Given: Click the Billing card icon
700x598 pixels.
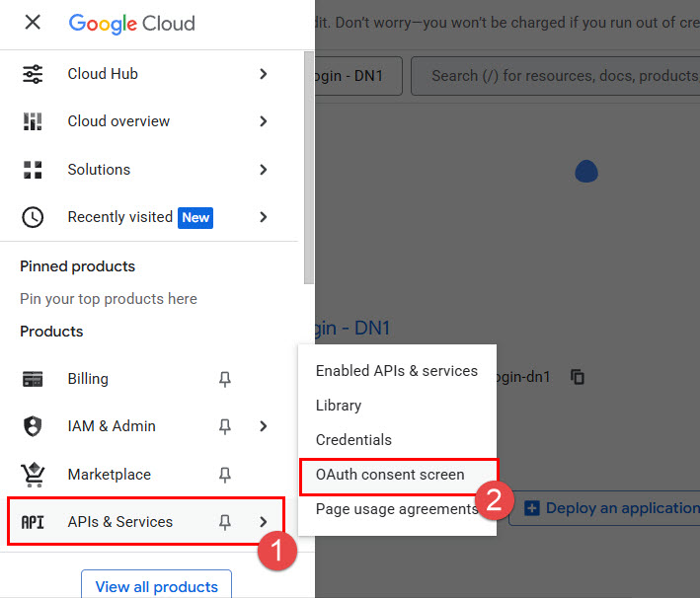Looking at the screenshot, I should (x=33, y=379).
